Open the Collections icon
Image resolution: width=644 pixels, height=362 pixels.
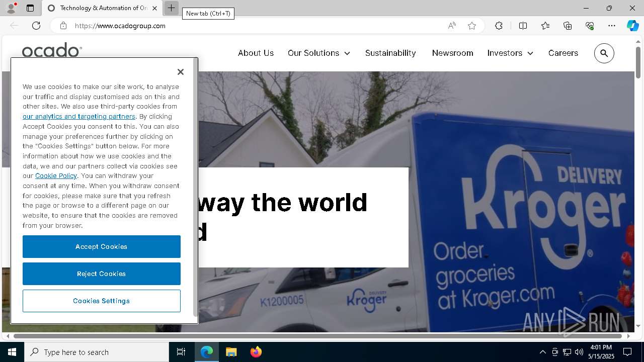(568, 26)
